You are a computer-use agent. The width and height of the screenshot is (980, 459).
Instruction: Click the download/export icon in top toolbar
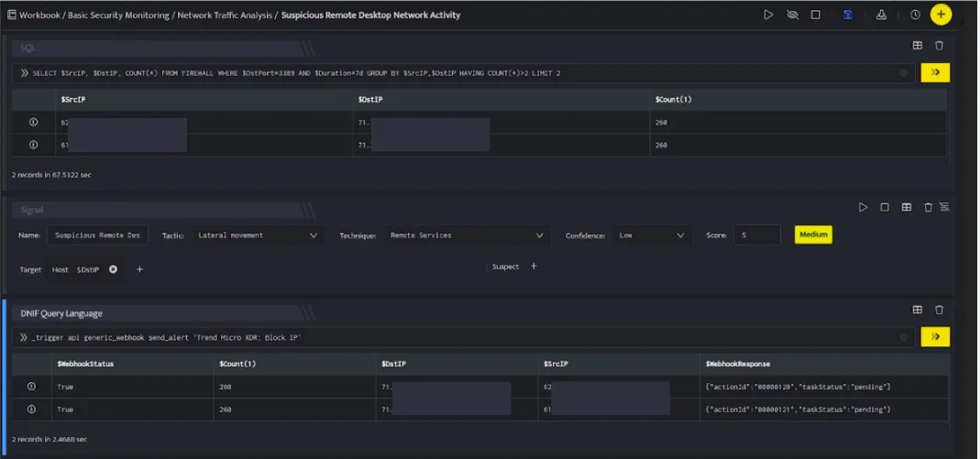881,15
